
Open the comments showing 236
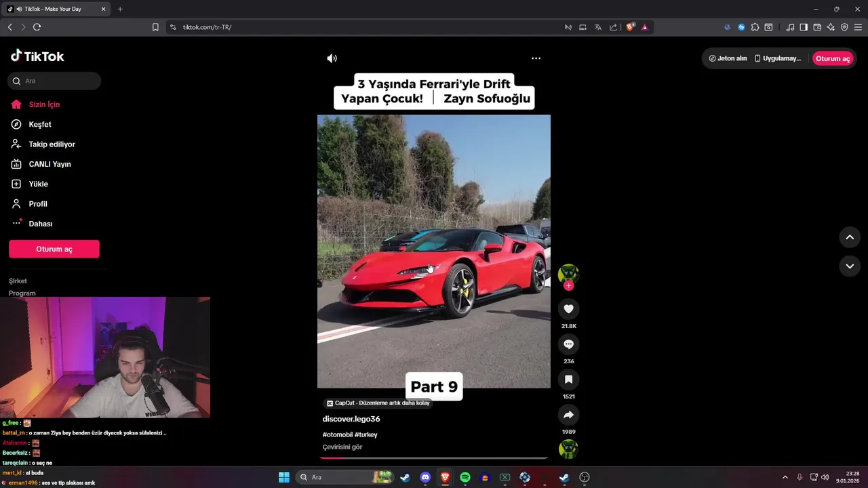click(x=568, y=344)
